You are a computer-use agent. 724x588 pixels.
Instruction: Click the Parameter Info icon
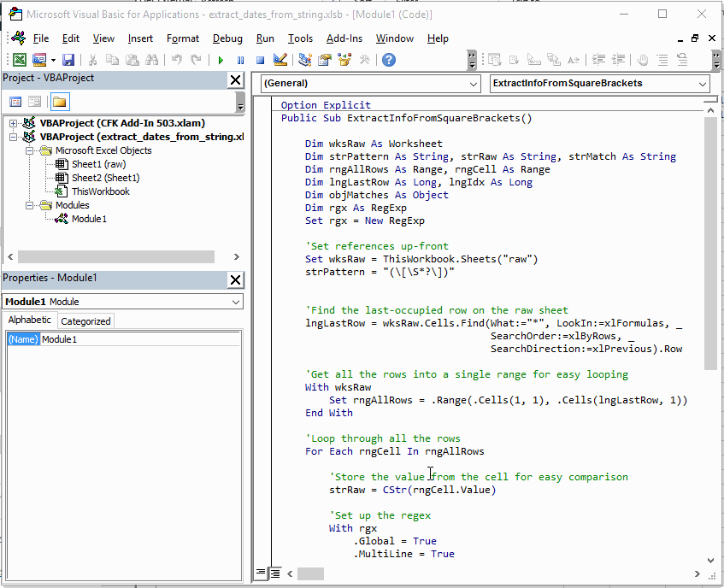pyautogui.click(x=554, y=60)
